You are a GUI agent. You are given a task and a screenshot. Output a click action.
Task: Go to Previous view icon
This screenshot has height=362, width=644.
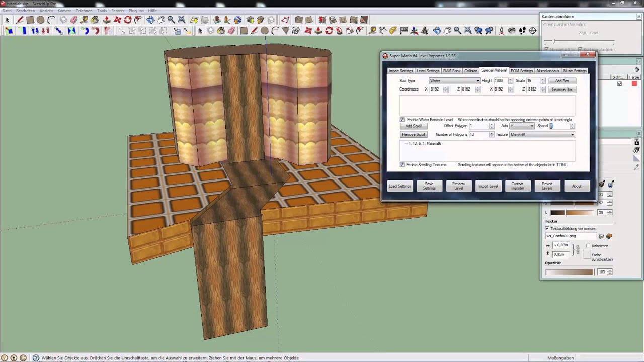coord(478,31)
